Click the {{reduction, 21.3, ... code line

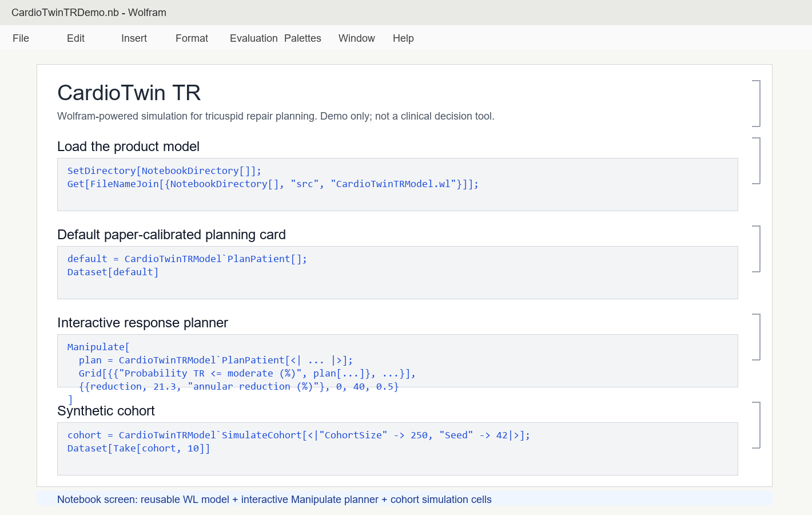238,386
